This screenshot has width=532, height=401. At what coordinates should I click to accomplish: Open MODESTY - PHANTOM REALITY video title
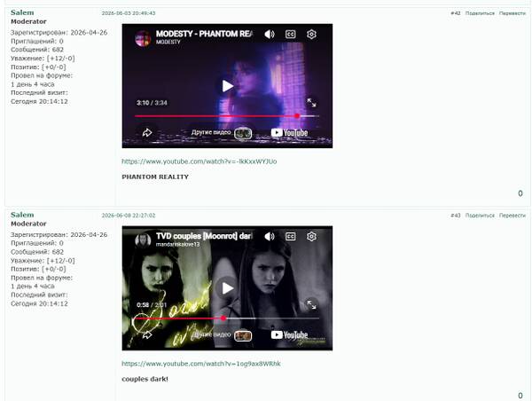point(204,34)
